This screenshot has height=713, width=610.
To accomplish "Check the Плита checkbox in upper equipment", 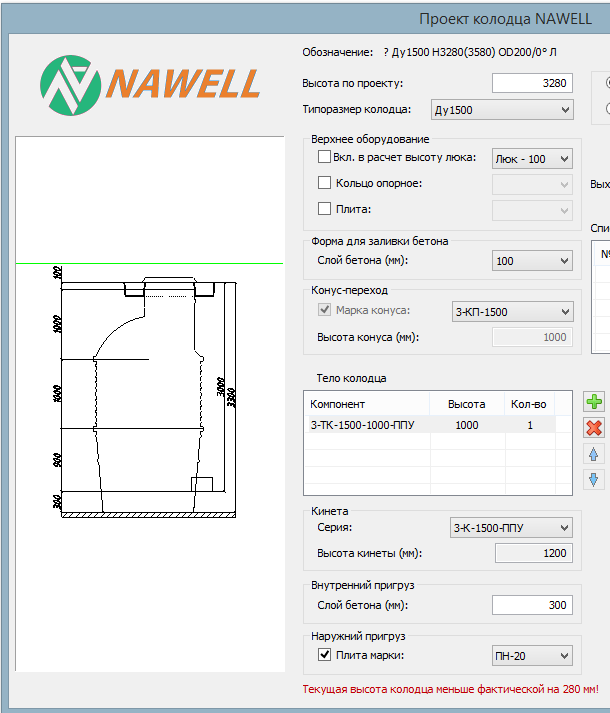I will tap(324, 209).
